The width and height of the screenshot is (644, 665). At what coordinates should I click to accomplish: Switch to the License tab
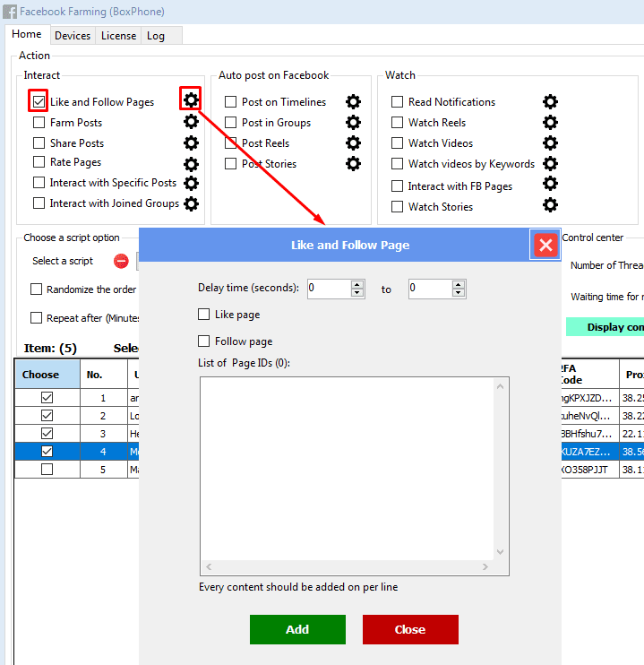pos(119,36)
